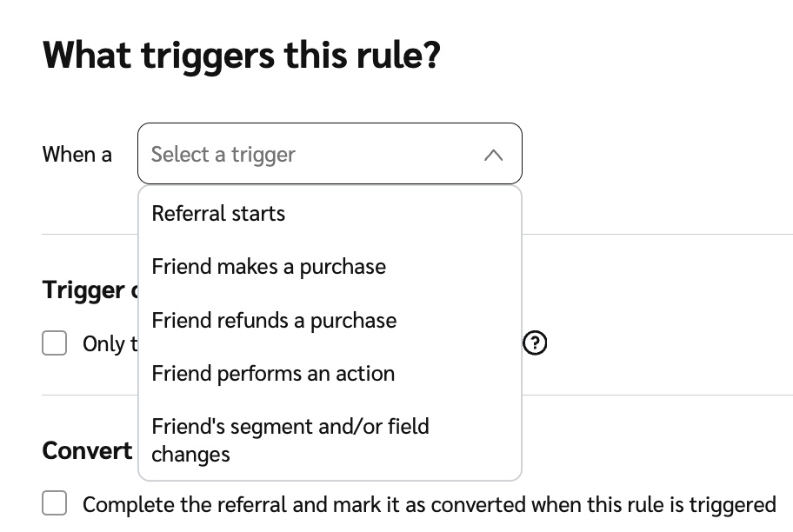Viewport: 793px width, 532px height.
Task: Enable the 'Only t…' trigger condition checkbox
Action: 54,344
